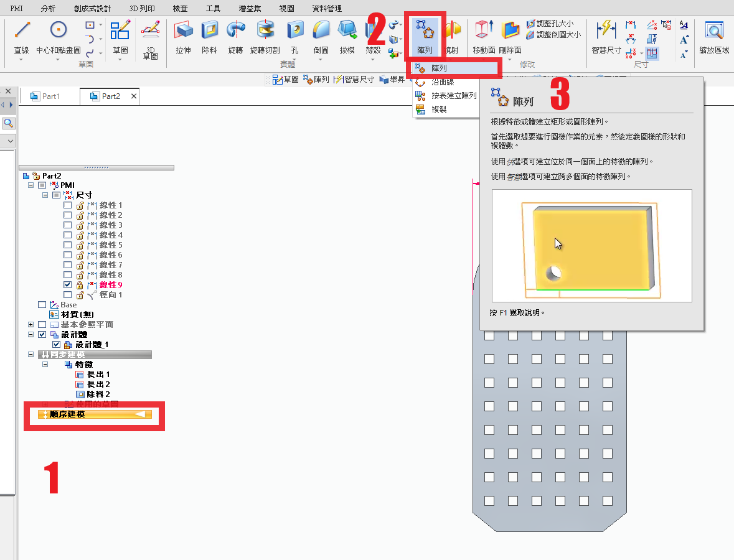The width and height of the screenshot is (734, 560).
Task: Choose the 中心和點畫圓 circle tool
Action: pos(59,37)
